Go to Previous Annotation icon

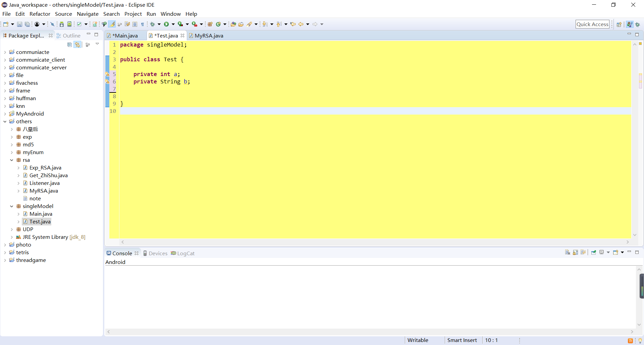tap(279, 24)
